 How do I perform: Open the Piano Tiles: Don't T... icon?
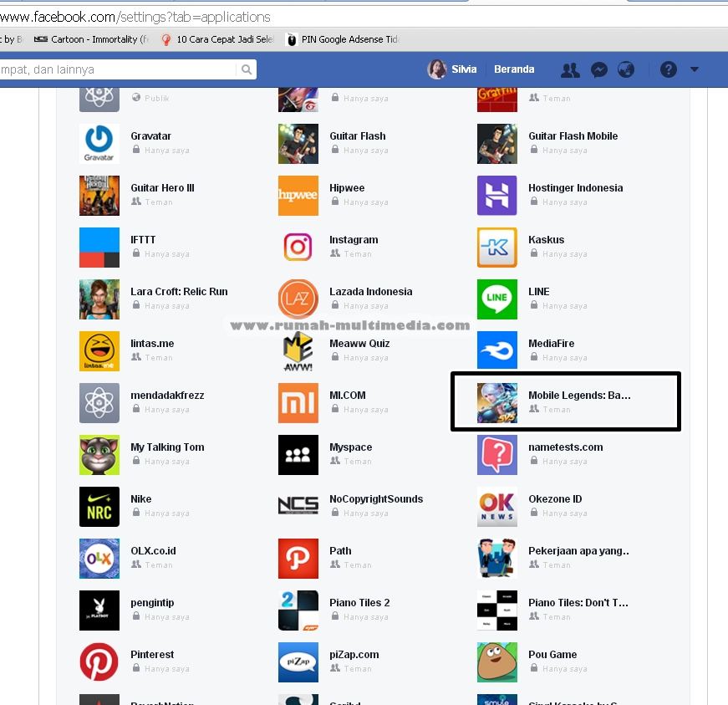496,610
